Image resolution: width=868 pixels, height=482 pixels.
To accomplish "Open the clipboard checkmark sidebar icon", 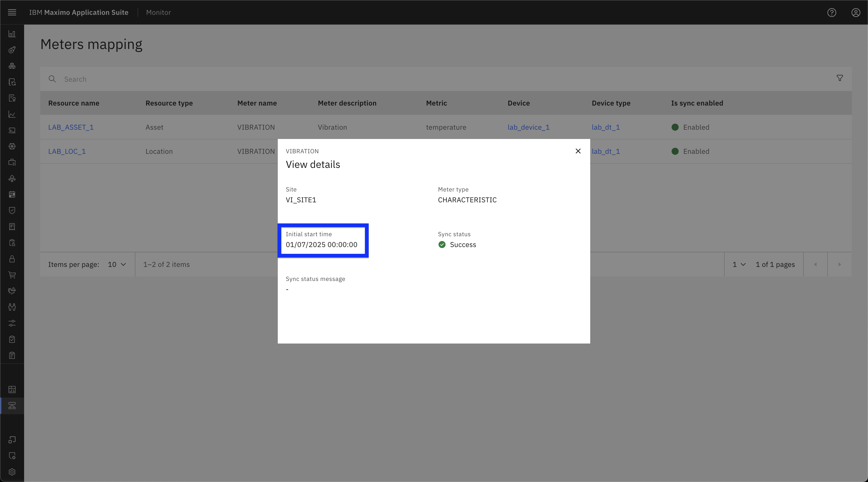I will pos(12,339).
